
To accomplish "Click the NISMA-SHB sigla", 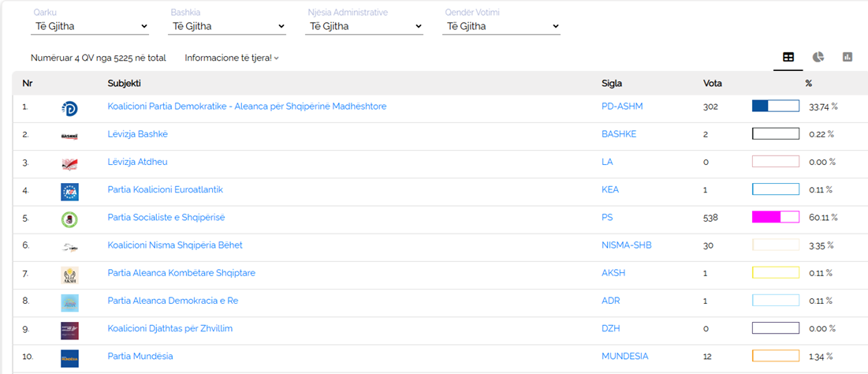I will (627, 245).
